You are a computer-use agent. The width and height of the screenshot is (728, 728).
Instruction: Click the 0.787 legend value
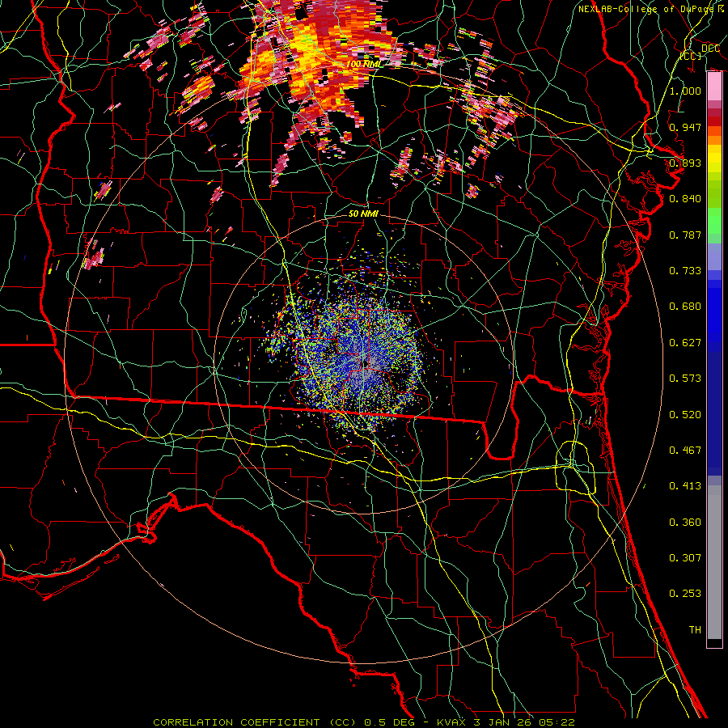(x=685, y=235)
